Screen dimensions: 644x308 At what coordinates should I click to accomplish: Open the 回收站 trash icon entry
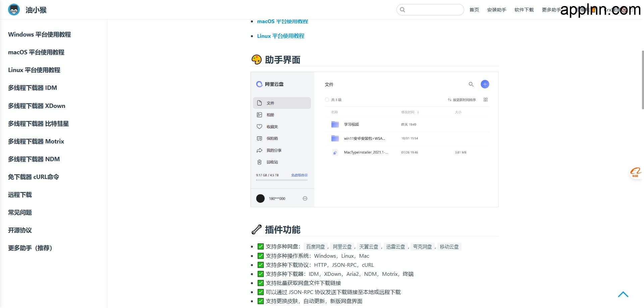pyautogui.click(x=259, y=162)
